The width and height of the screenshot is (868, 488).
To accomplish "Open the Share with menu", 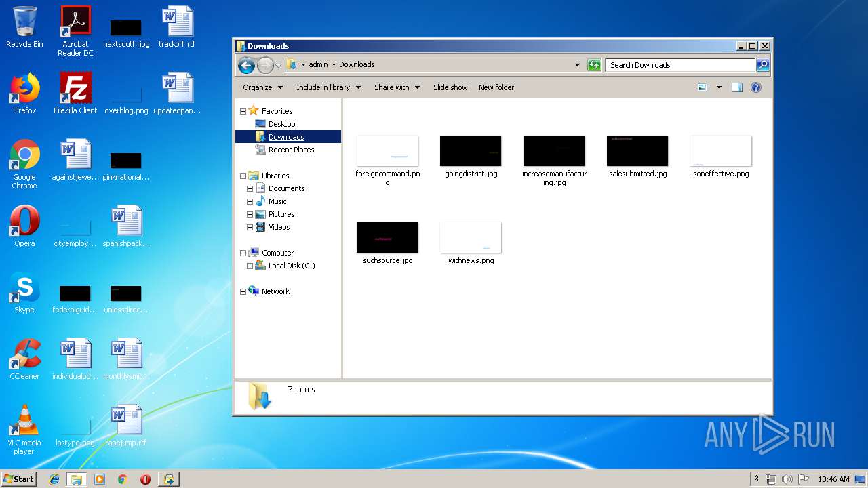I will (397, 87).
